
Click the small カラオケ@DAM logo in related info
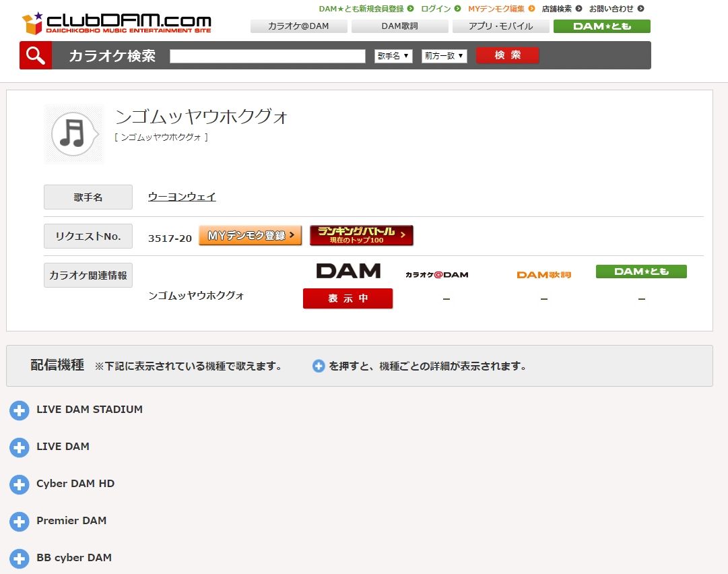click(x=437, y=275)
